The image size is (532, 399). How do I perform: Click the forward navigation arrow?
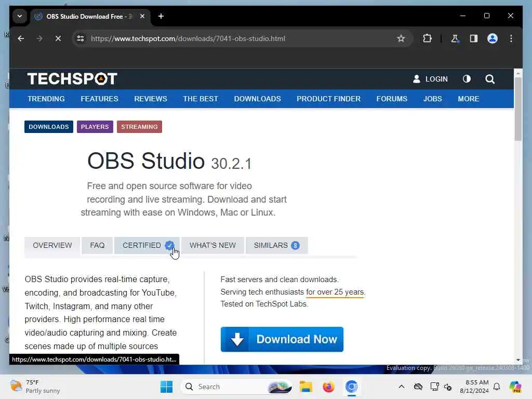tap(39, 38)
